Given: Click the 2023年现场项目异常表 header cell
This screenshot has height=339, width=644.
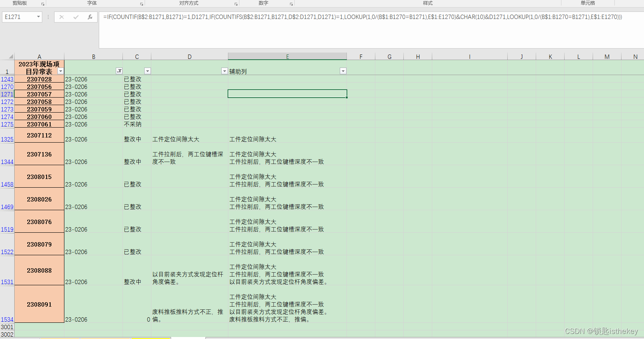Looking at the screenshot, I should click(x=39, y=68).
